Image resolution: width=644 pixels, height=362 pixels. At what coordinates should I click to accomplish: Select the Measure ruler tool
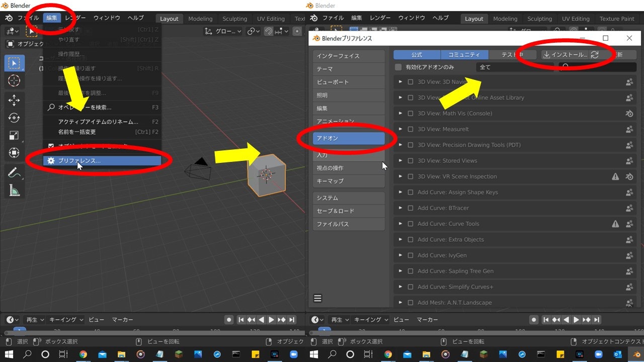(x=14, y=191)
